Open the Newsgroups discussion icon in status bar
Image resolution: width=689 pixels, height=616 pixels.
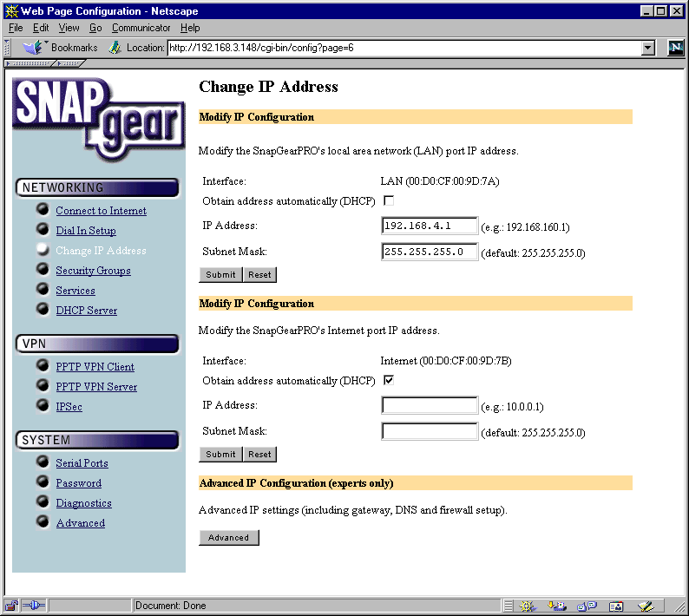pyautogui.click(x=587, y=606)
